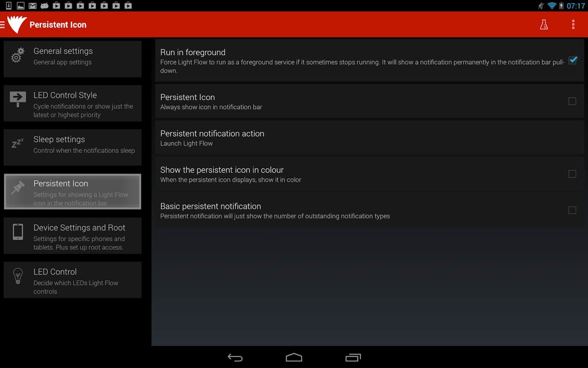Click the zzz Sleep settings icon

[18, 143]
